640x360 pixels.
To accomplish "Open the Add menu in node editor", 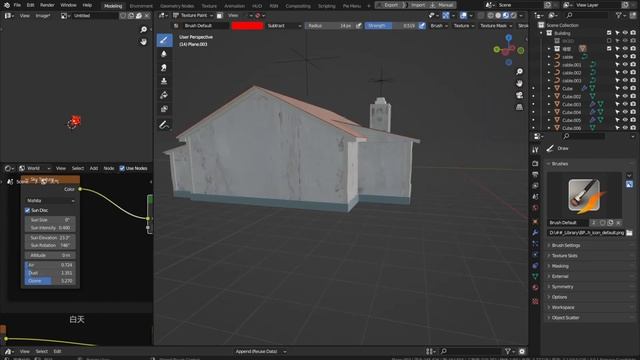I will (x=93, y=168).
